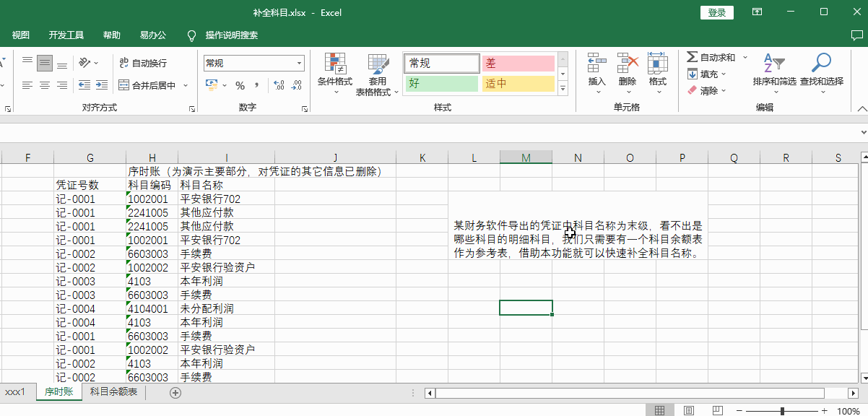Apply the 差 cell style
868x416 pixels.
coord(518,64)
